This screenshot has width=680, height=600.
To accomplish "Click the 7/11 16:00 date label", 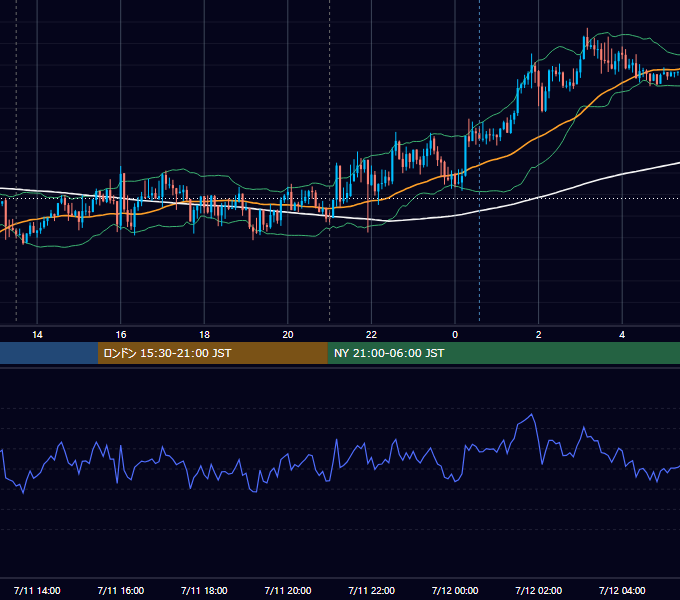I will (x=121, y=590).
